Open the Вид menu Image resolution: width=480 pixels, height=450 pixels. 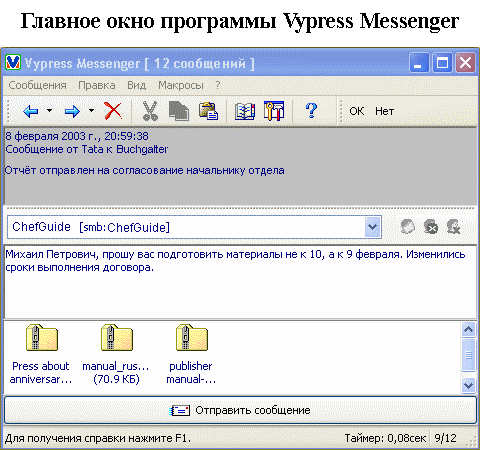point(137,85)
